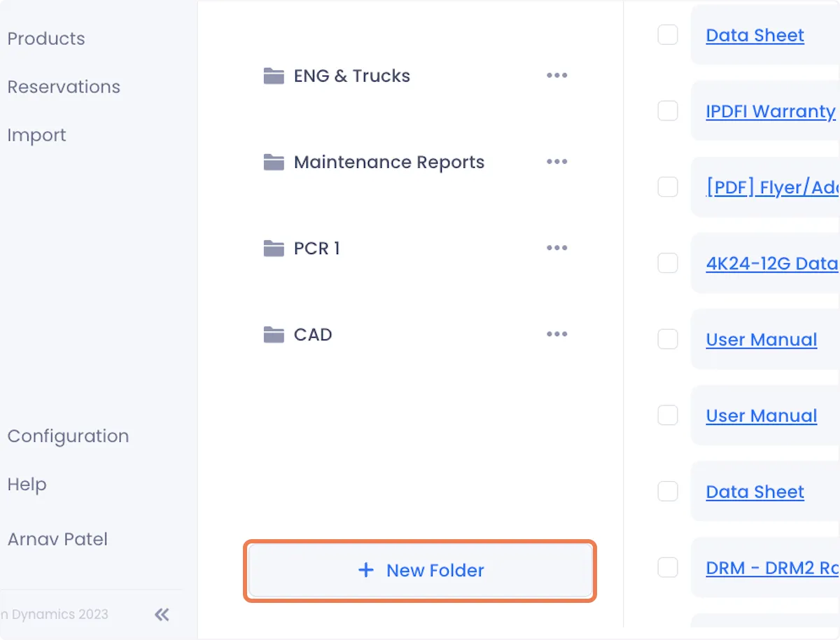Image resolution: width=840 pixels, height=640 pixels.
Task: Select the Maintenance Reports folder name
Action: 389,162
